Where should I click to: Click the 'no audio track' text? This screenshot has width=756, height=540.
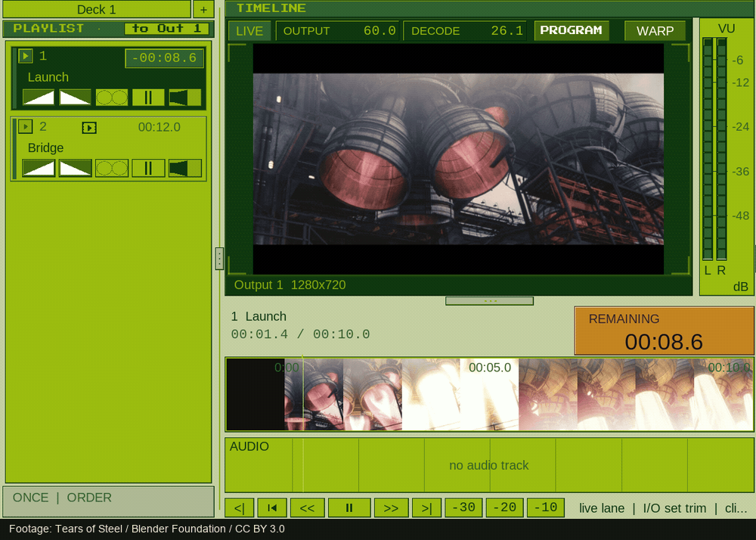click(x=489, y=465)
